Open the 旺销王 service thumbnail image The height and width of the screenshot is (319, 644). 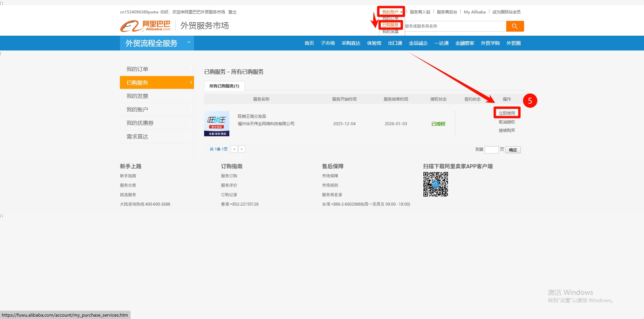pyautogui.click(x=217, y=123)
